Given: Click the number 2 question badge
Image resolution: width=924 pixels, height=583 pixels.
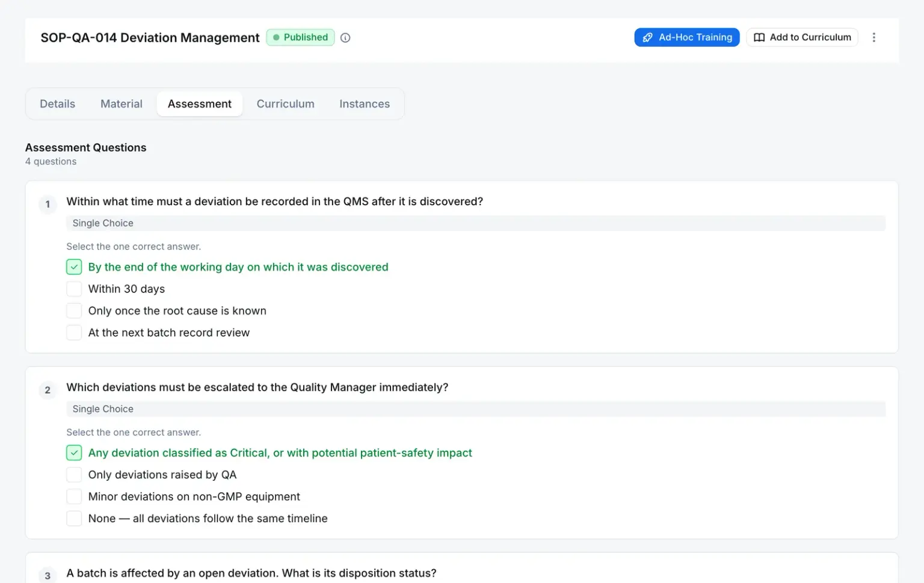Looking at the screenshot, I should coord(48,390).
